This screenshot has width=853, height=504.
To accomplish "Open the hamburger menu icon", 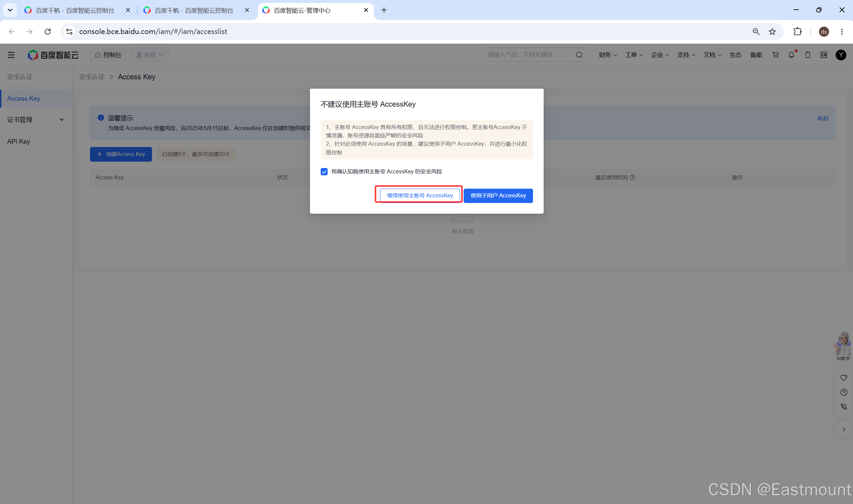I will pos(11,55).
